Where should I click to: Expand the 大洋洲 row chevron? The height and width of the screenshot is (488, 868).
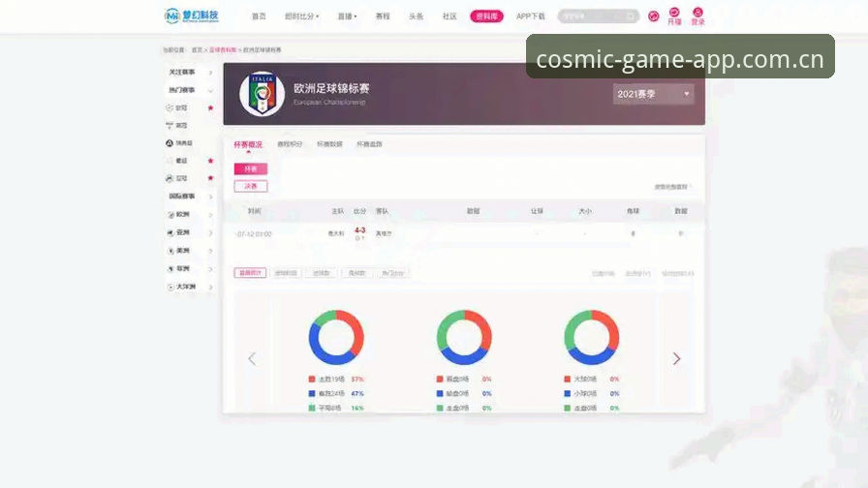point(210,288)
